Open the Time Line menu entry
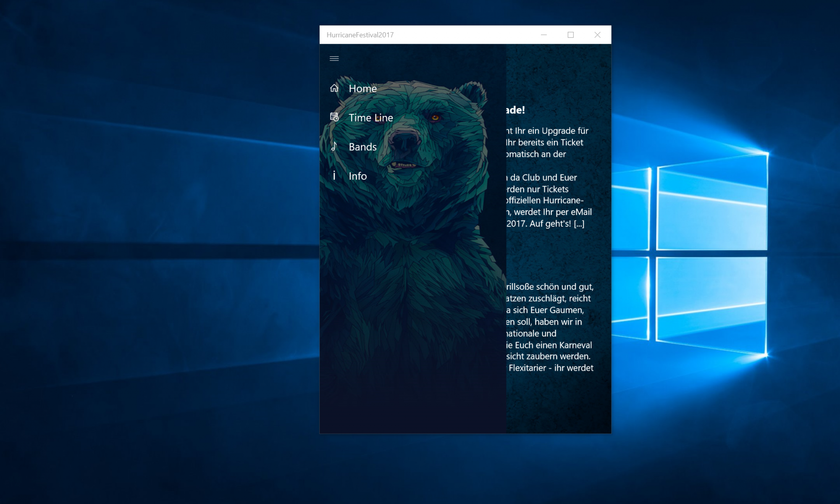840x504 pixels. 412,117
